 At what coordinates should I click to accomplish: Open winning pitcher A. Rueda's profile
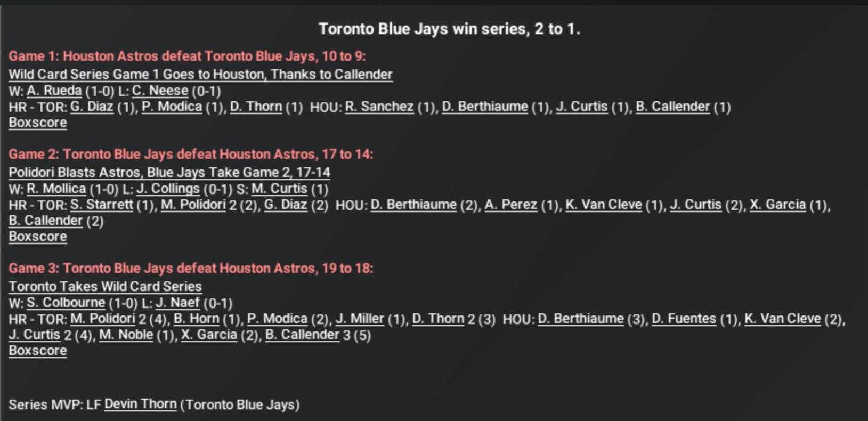coord(54,91)
